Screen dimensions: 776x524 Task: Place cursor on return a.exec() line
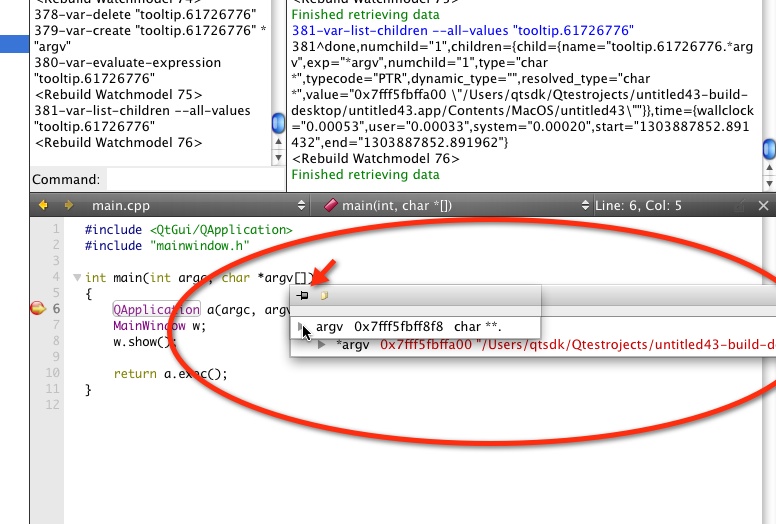pyautogui.click(x=170, y=373)
